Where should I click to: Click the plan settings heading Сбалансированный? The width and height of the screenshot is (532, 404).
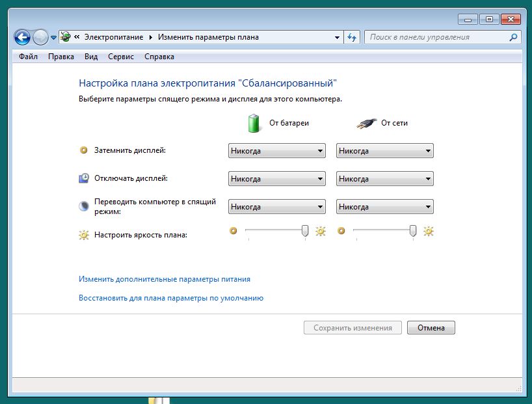point(207,83)
